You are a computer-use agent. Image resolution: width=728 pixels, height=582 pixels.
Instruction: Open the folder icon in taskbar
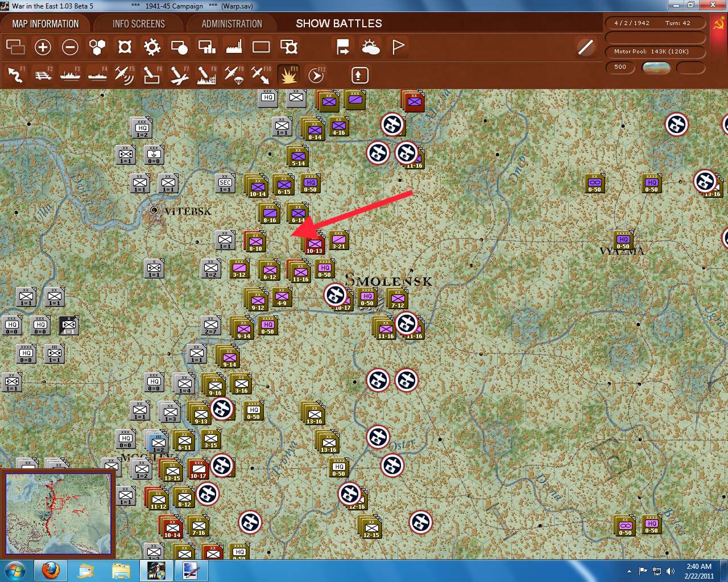[x=121, y=571]
